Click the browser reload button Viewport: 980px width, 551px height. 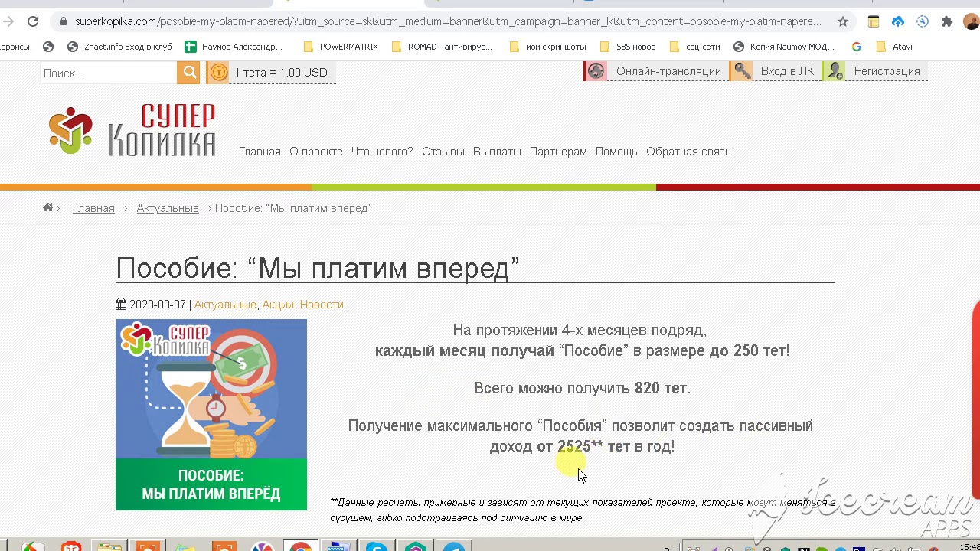coord(33,21)
